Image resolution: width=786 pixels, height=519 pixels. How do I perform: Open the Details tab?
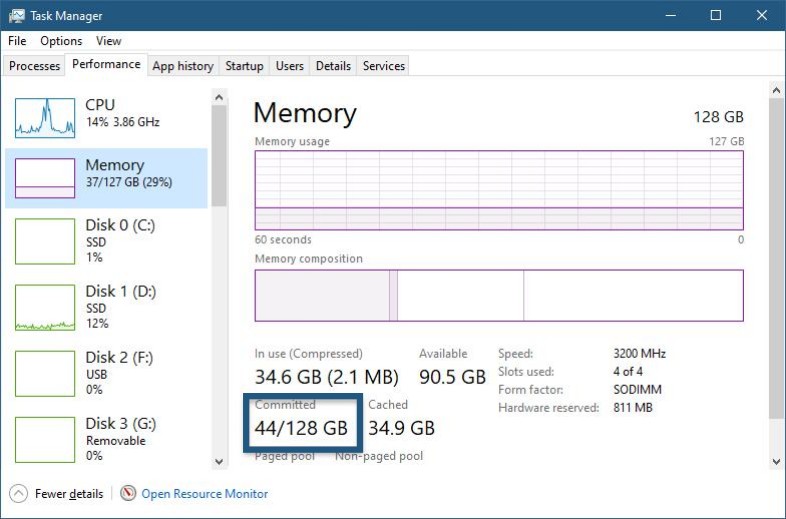tap(333, 66)
